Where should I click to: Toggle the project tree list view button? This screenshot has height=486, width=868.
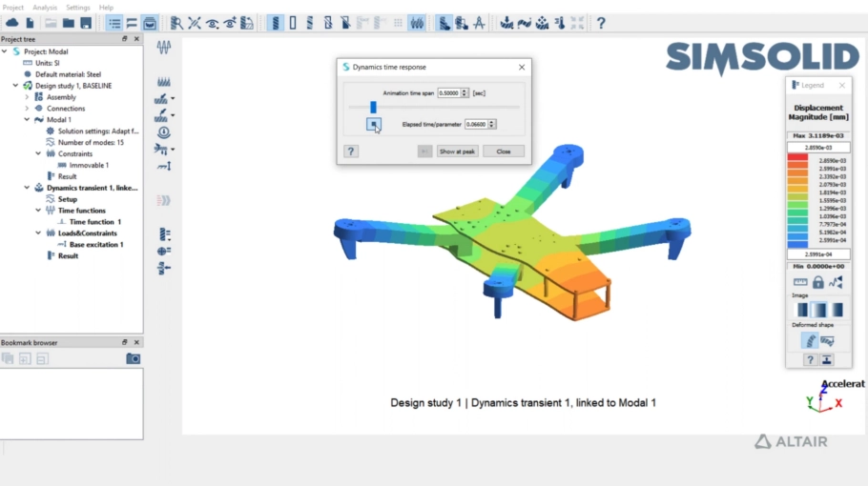[114, 23]
